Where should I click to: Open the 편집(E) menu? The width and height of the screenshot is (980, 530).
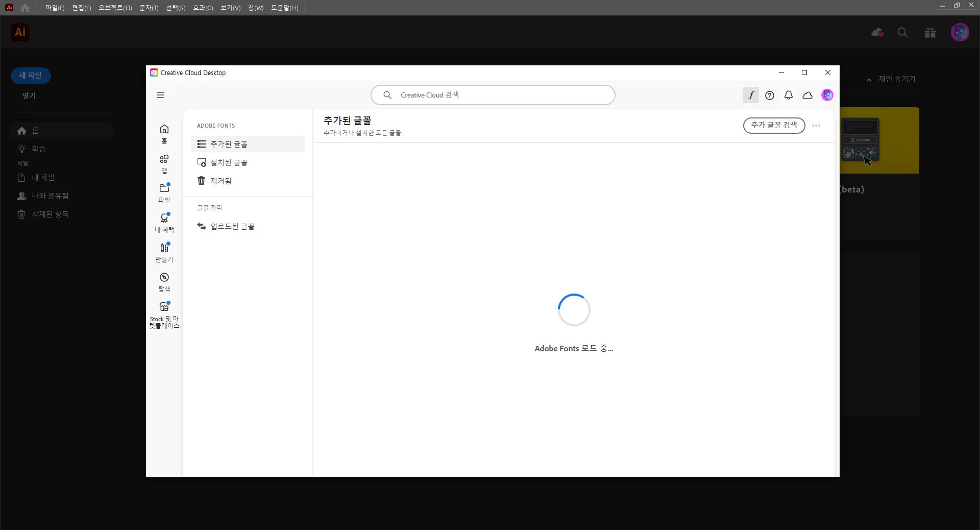click(x=82, y=8)
